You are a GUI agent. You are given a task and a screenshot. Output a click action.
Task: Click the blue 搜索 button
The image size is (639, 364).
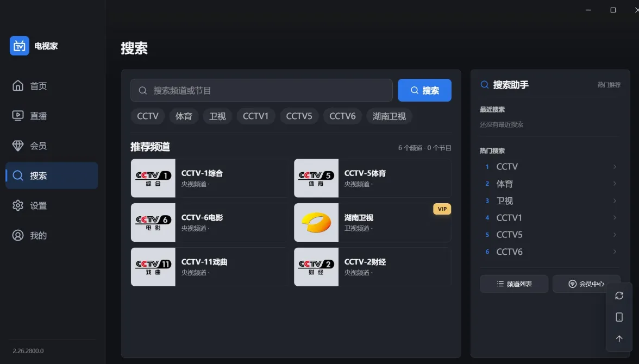tap(424, 90)
